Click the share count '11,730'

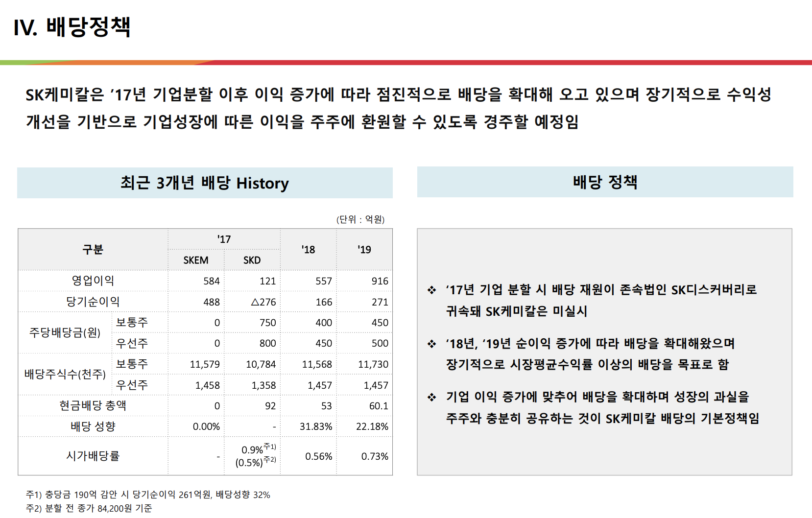(x=373, y=364)
